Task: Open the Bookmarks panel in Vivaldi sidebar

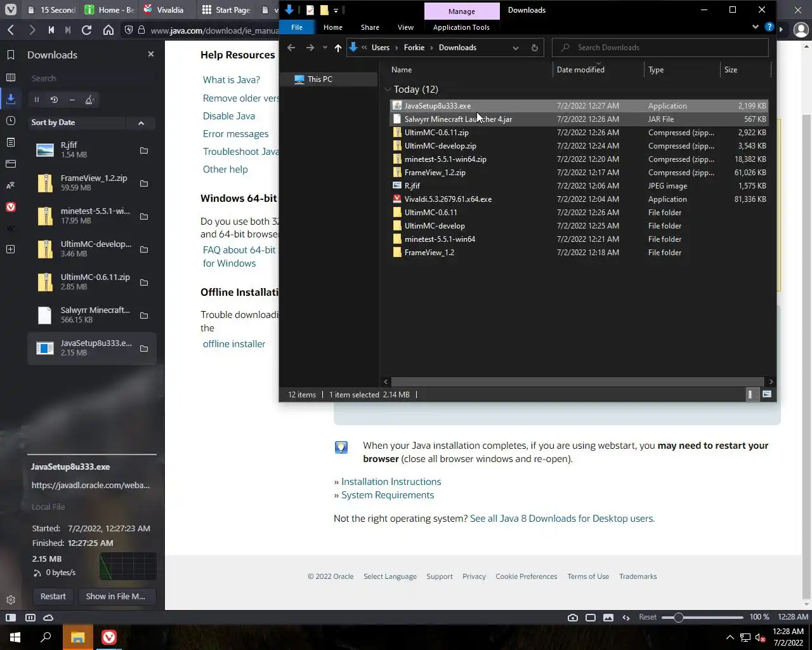Action: pyautogui.click(x=11, y=55)
